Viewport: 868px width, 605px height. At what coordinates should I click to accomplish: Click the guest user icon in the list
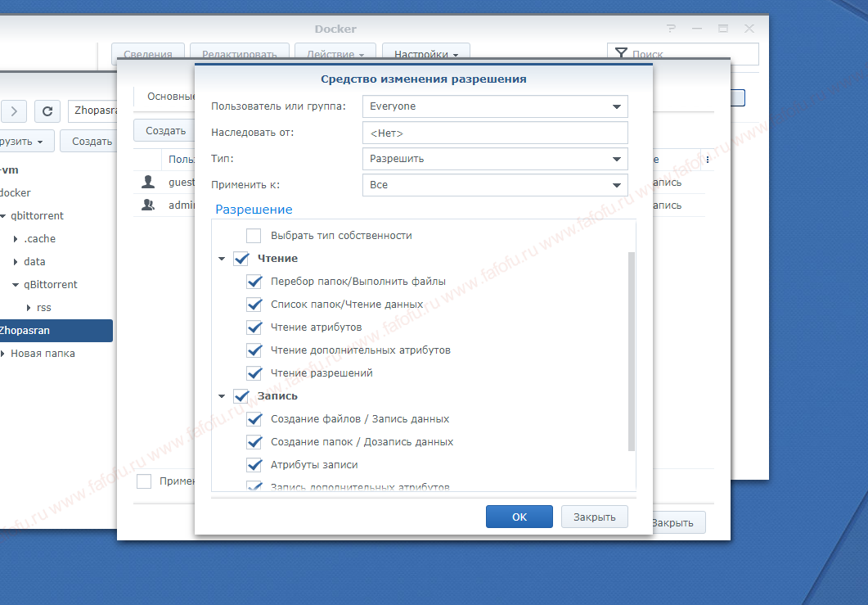pos(148,182)
